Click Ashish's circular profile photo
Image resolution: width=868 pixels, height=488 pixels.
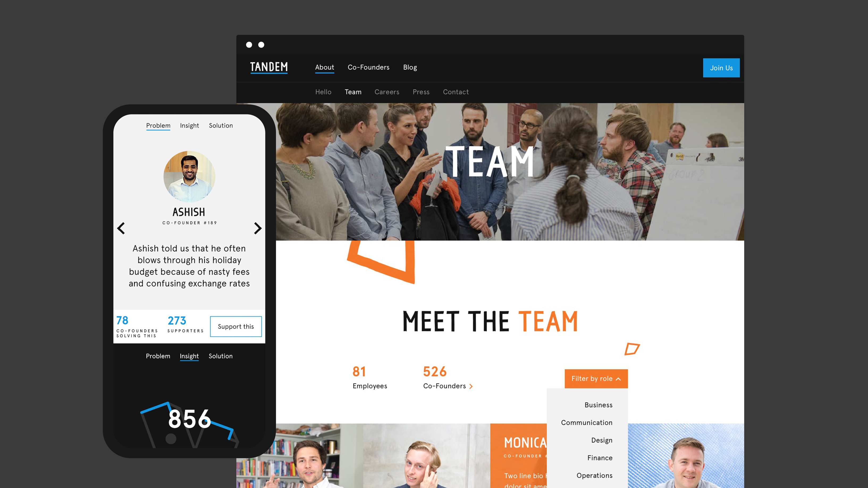pyautogui.click(x=189, y=176)
